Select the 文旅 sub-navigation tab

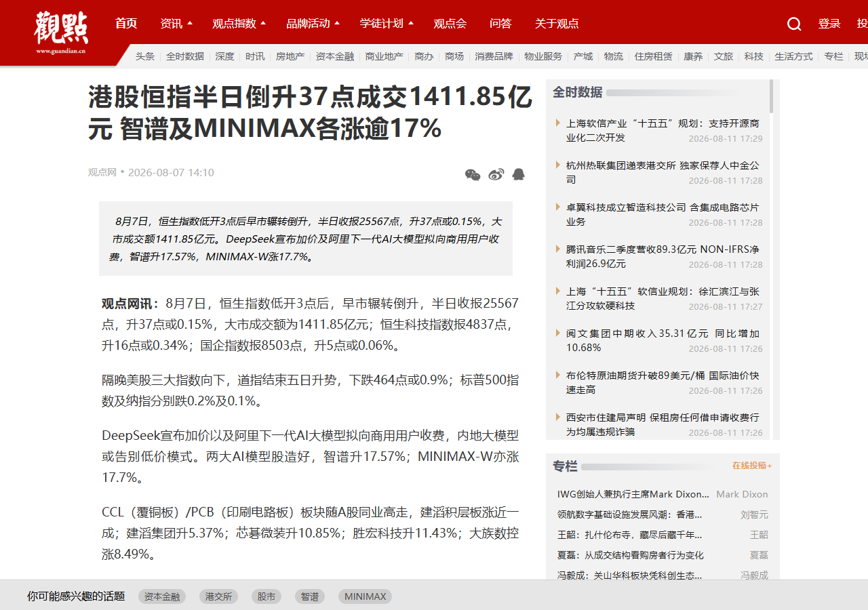click(724, 56)
